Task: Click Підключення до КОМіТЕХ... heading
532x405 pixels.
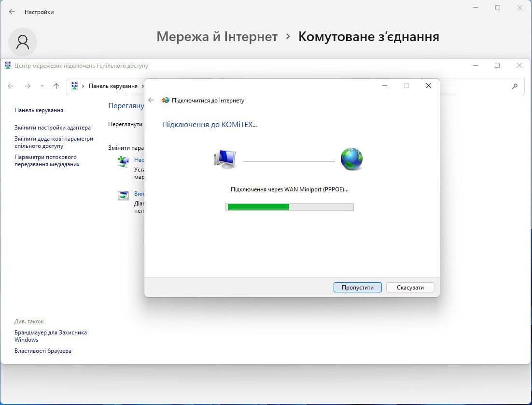Action: (210, 124)
